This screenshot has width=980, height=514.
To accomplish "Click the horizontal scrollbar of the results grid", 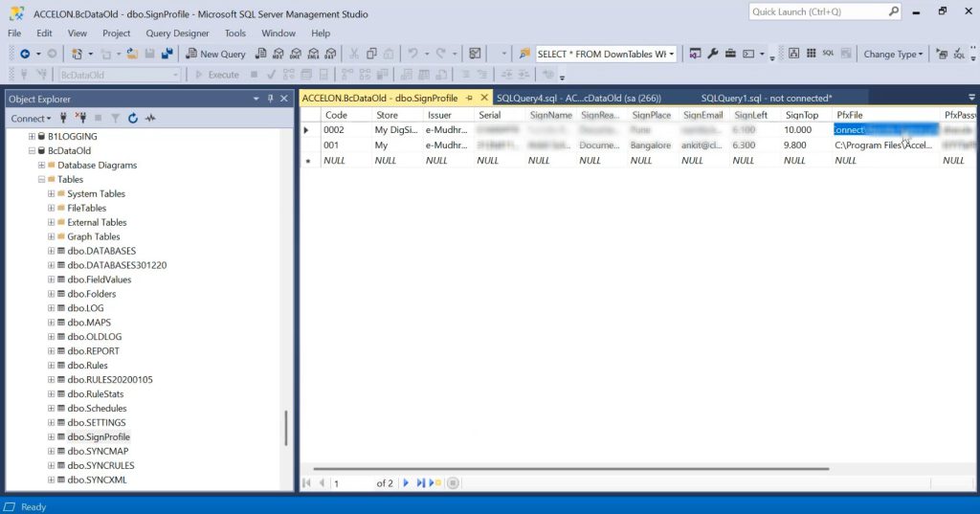I will point(570,468).
